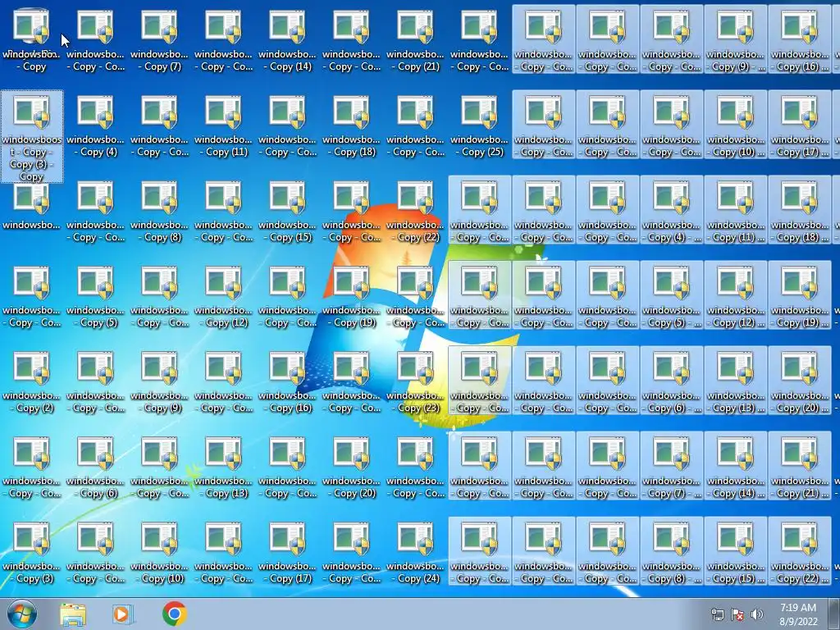Select the icon labeled just 'windowsbo...' without Copy

point(32,206)
